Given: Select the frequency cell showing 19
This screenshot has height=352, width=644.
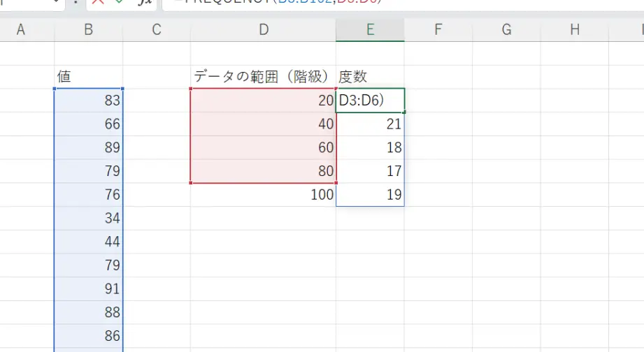Looking at the screenshot, I should 370,194.
